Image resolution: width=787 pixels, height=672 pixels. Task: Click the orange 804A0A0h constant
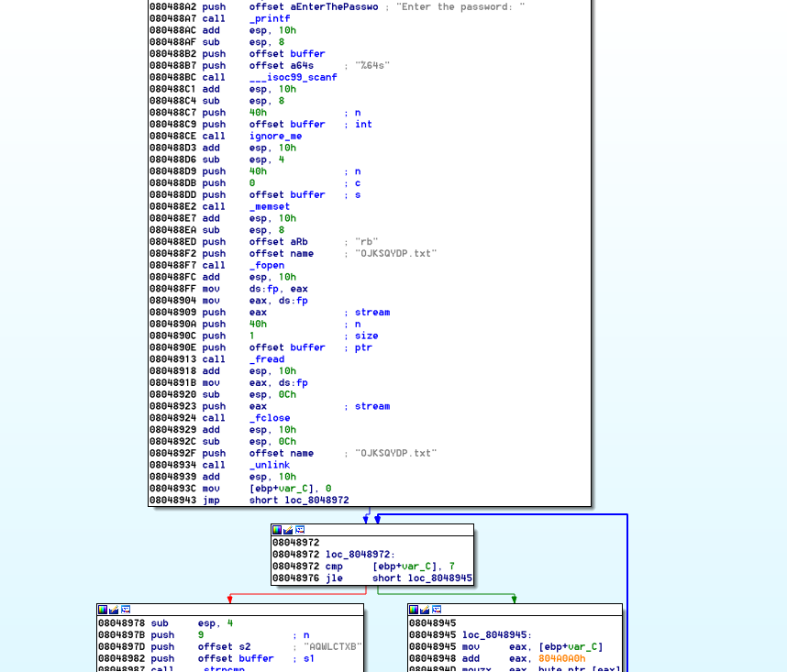[561, 658]
